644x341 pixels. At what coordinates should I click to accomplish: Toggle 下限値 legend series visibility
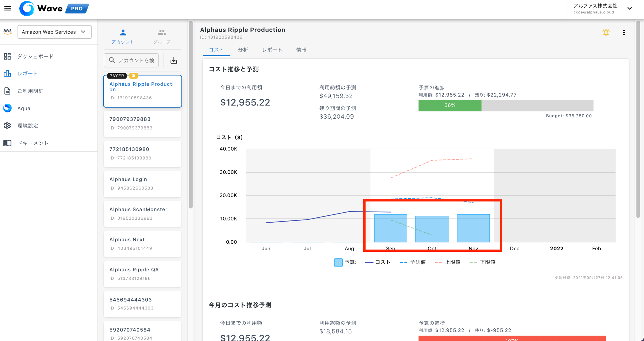(482, 262)
